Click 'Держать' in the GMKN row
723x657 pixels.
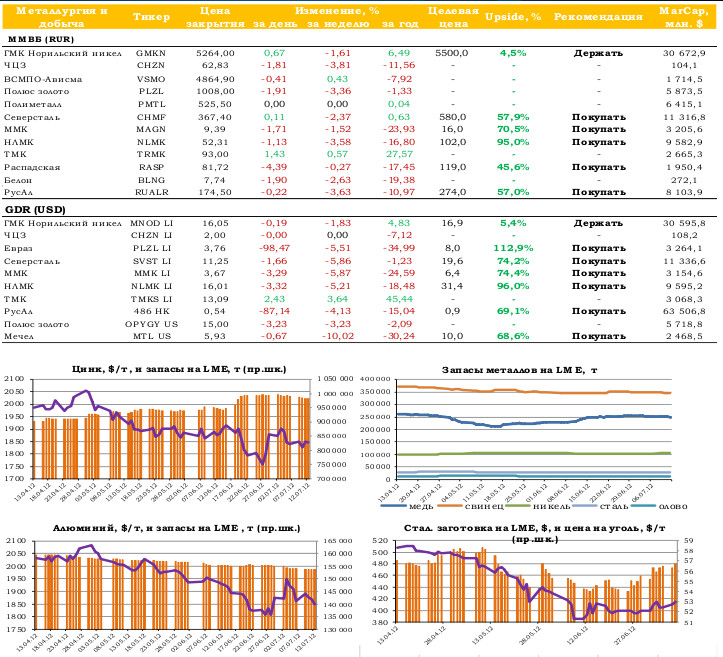[x=598, y=53]
